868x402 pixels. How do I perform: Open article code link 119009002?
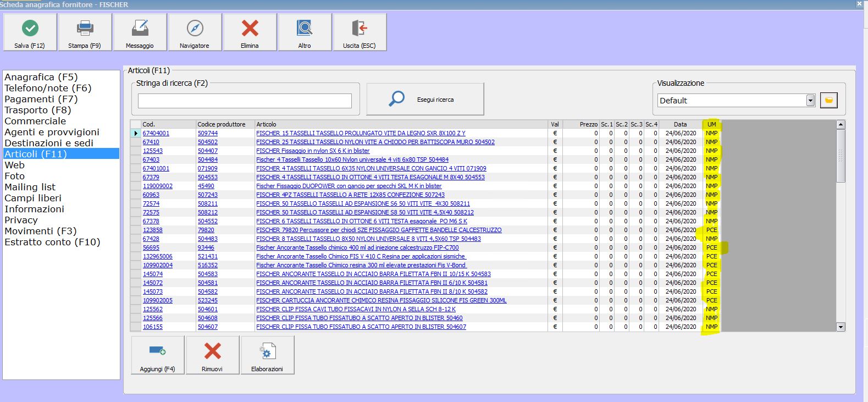coord(158,186)
